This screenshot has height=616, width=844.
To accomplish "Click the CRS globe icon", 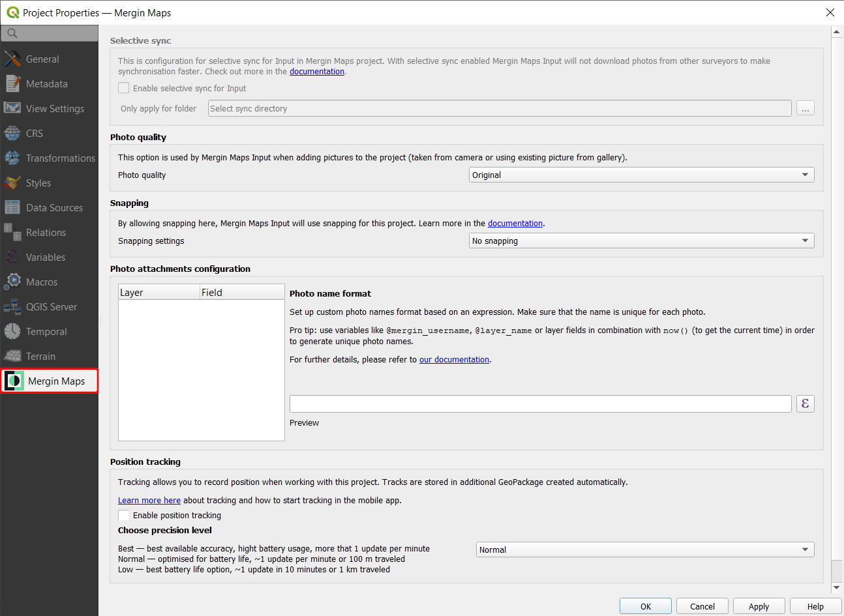I will pos(12,133).
